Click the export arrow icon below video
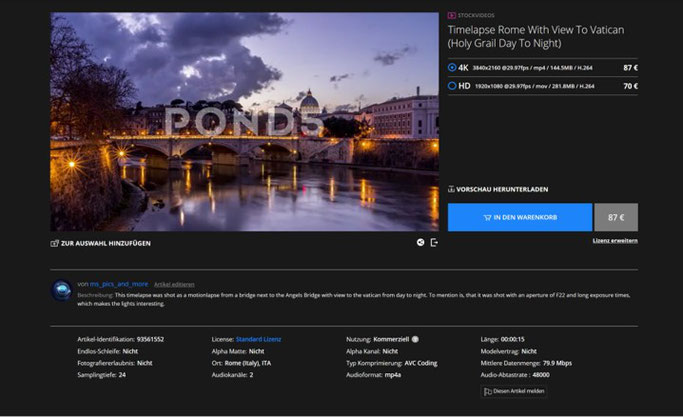The height and width of the screenshot is (417, 683). click(434, 242)
